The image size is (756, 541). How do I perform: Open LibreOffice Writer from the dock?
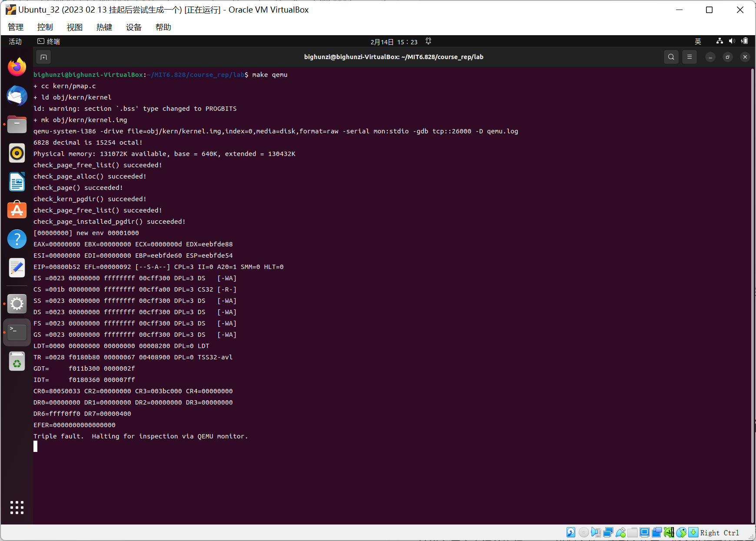point(17,182)
